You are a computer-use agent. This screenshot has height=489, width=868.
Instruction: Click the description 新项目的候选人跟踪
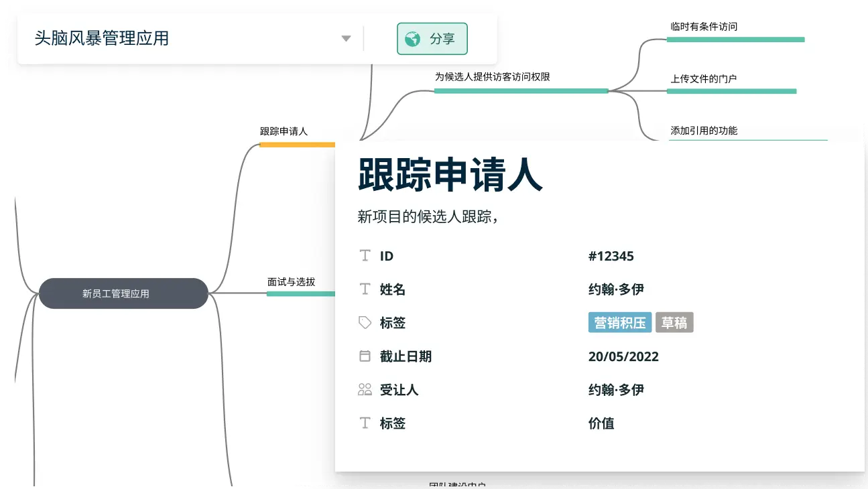click(x=428, y=216)
